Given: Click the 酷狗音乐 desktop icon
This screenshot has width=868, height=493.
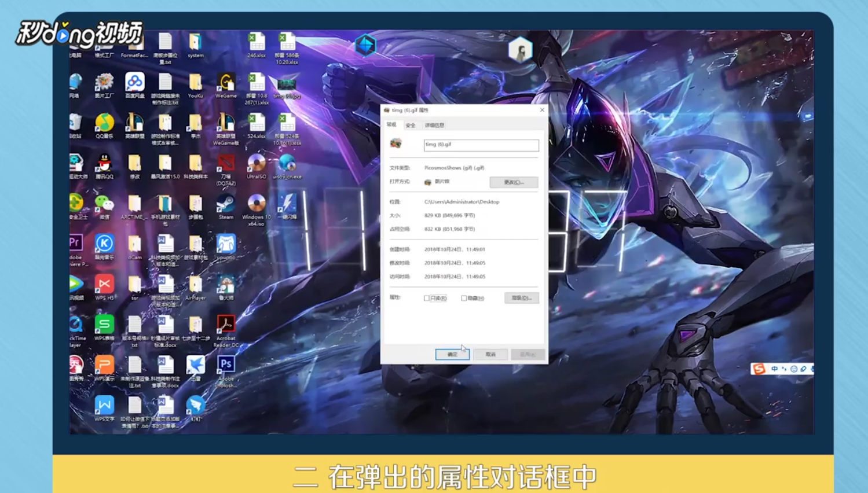Looking at the screenshot, I should (x=104, y=248).
